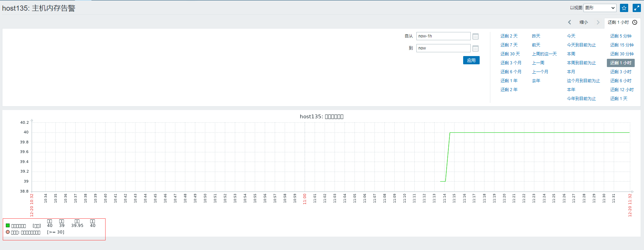Select 本周到目前为止 range
The height and width of the screenshot is (250, 644).
(581, 63)
